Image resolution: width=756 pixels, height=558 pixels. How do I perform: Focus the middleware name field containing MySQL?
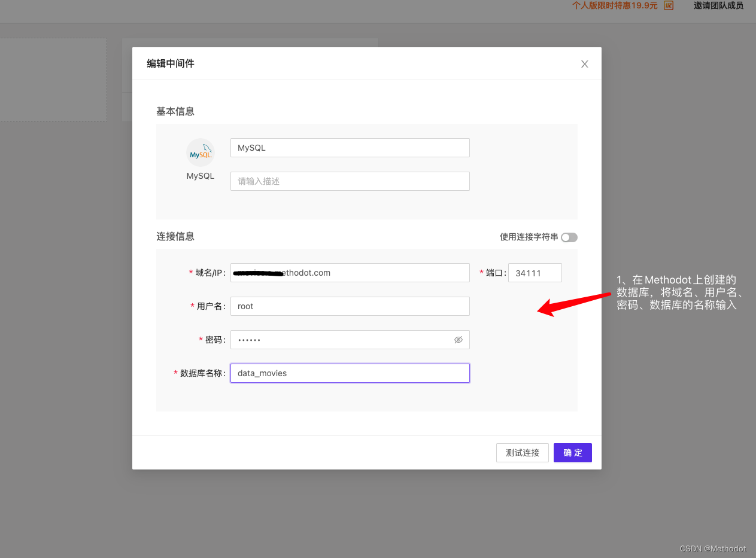[x=350, y=148]
